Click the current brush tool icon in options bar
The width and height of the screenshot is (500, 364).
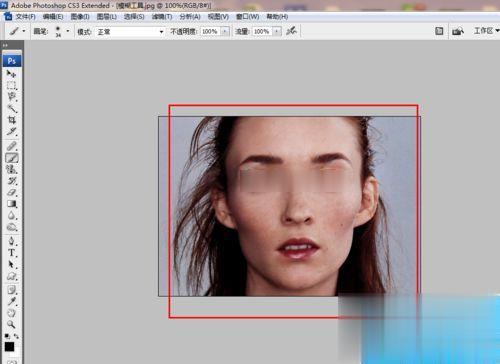14,31
